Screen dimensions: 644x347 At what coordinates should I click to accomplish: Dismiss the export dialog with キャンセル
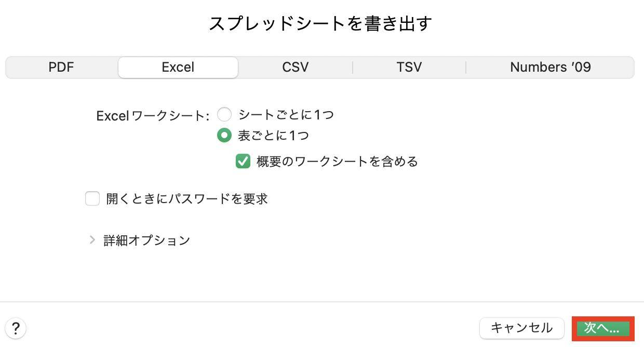coord(521,328)
